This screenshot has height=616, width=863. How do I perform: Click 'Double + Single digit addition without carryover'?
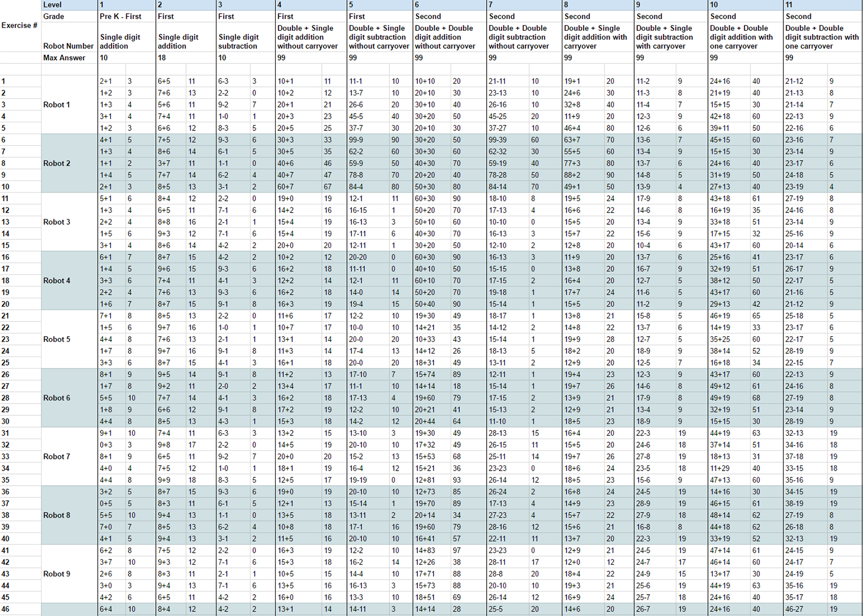click(311, 37)
